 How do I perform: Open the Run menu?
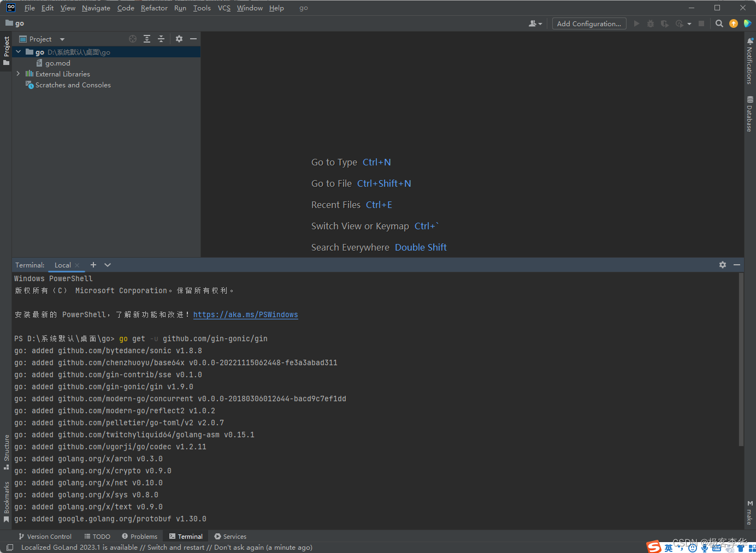pos(180,8)
